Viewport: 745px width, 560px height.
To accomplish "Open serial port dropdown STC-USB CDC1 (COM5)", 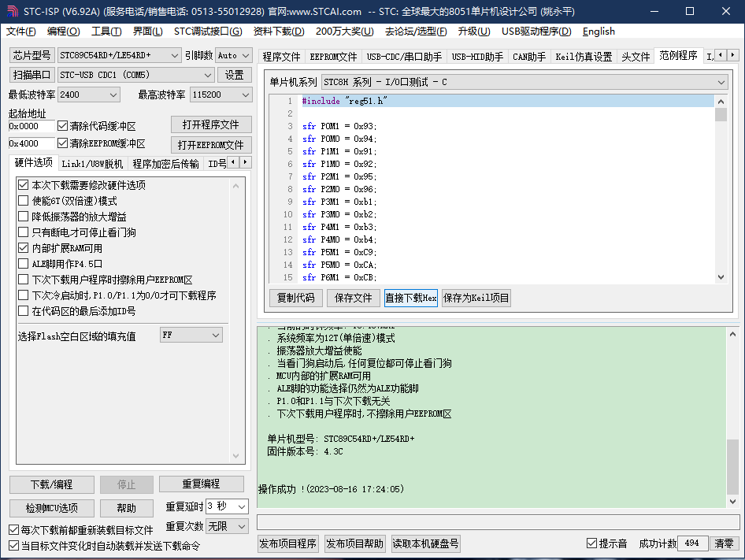I will 136,75.
